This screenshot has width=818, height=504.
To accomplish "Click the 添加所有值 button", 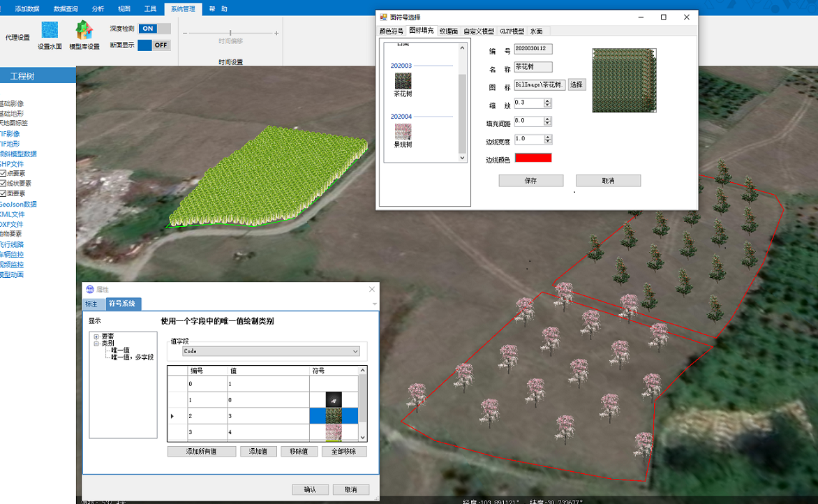I will click(201, 452).
